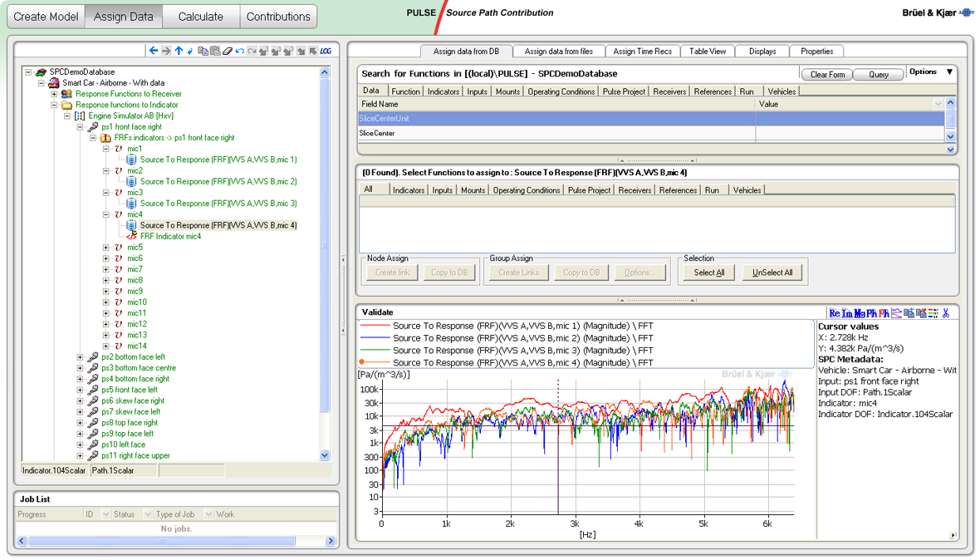The image size is (980, 560).
Task: Click the copy icon above the tree
Action: (x=203, y=52)
